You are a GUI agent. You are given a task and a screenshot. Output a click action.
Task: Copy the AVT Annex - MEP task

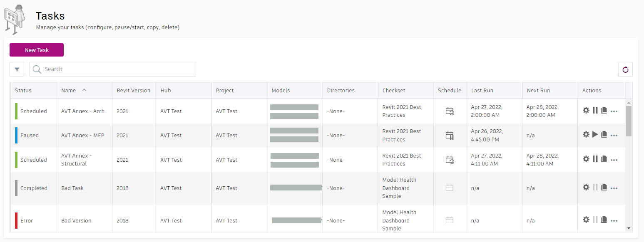click(x=604, y=135)
